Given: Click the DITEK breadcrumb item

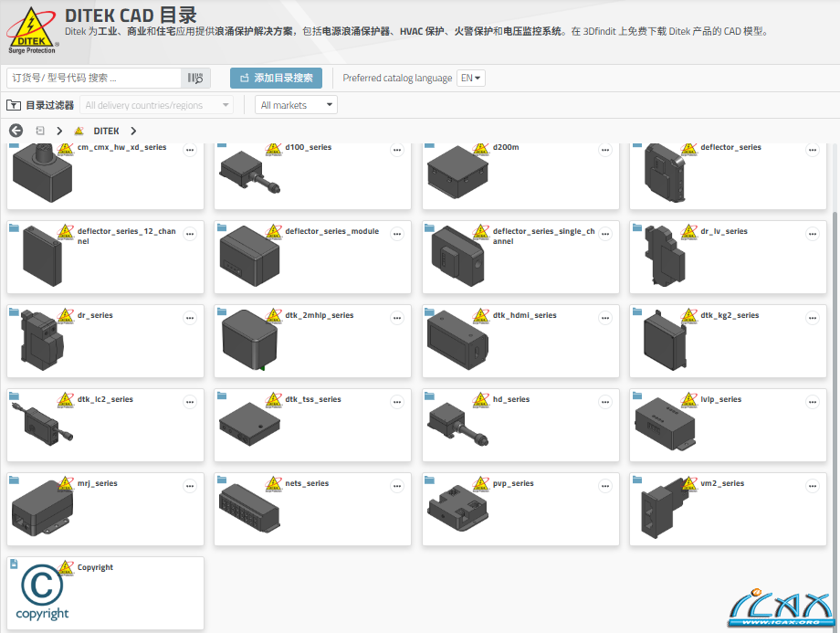Looking at the screenshot, I should click(x=106, y=131).
